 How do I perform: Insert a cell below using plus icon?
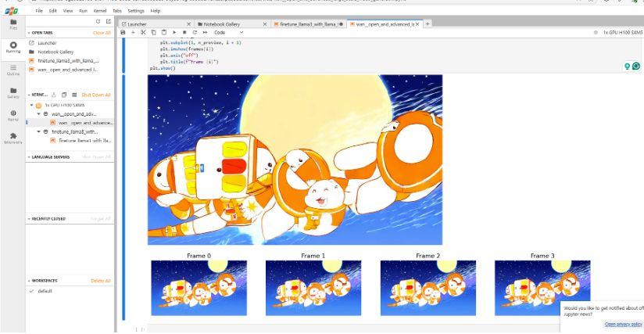134,33
